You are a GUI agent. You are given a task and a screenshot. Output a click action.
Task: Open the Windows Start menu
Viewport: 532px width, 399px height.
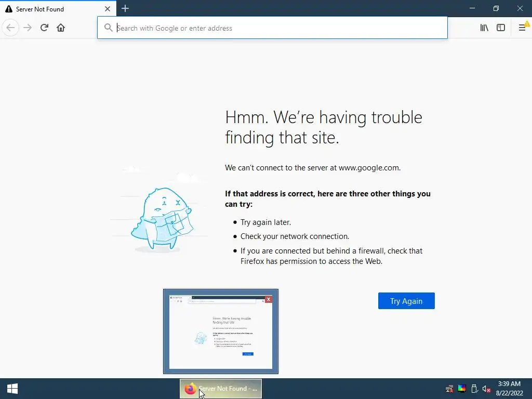click(x=12, y=389)
